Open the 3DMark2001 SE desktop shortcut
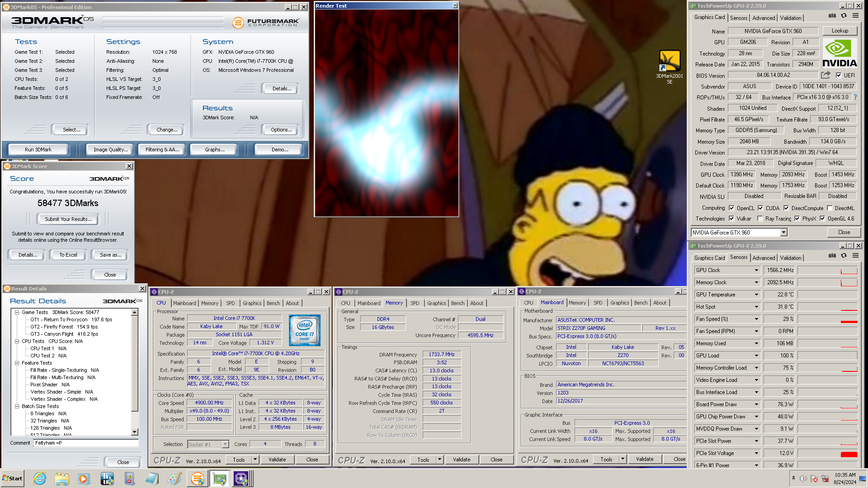This screenshot has width=868, height=488. [x=670, y=67]
